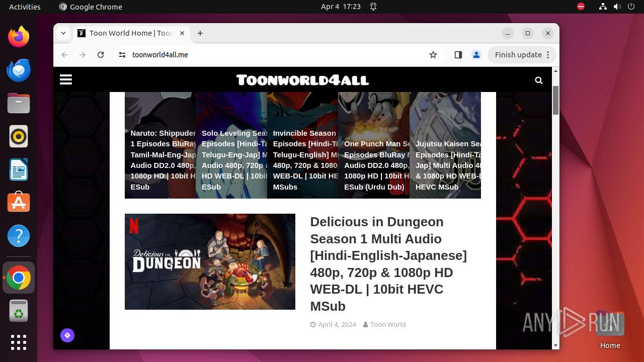The image size is (644, 362).
Task: View site information icon in the address bar
Action: pos(122,55)
